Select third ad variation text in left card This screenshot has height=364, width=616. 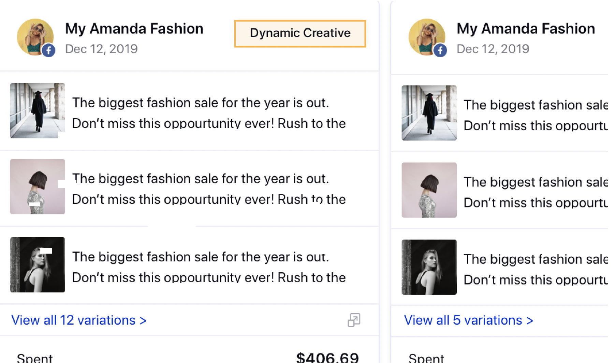pyautogui.click(x=209, y=267)
